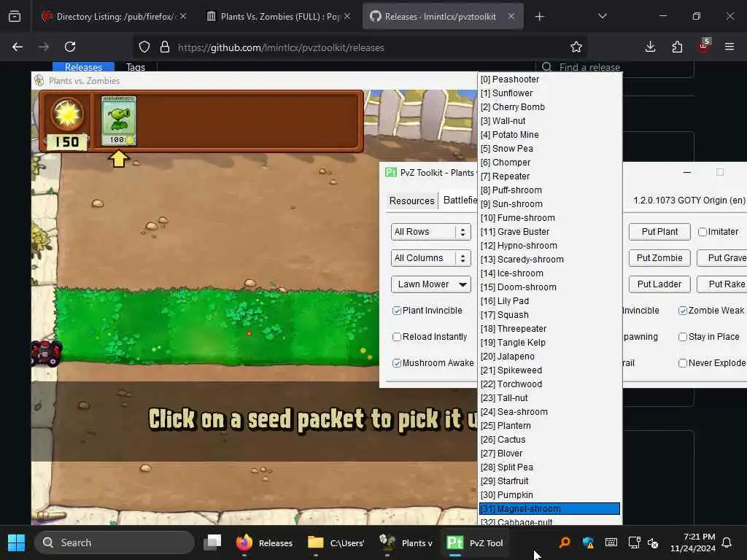Open the Firefox downloads panel
747x560 pixels.
(650, 47)
